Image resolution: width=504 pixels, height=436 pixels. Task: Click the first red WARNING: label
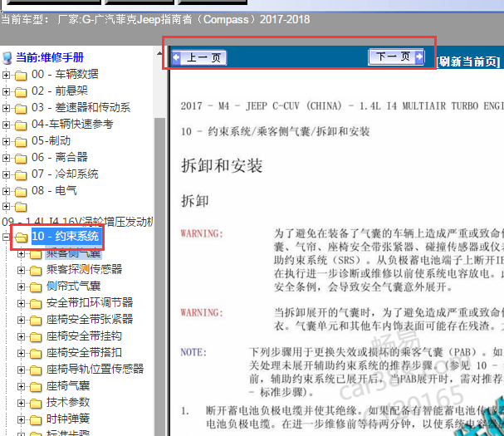pos(202,233)
